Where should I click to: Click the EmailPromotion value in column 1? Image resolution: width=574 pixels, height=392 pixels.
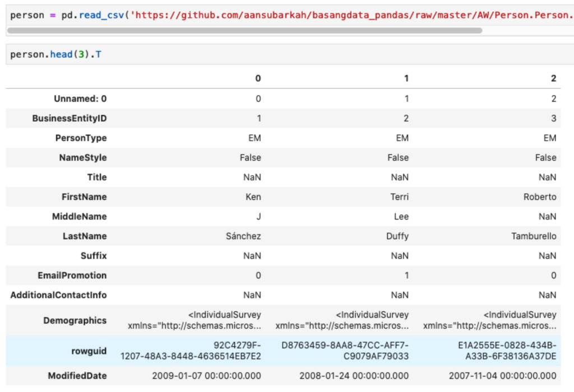click(406, 276)
